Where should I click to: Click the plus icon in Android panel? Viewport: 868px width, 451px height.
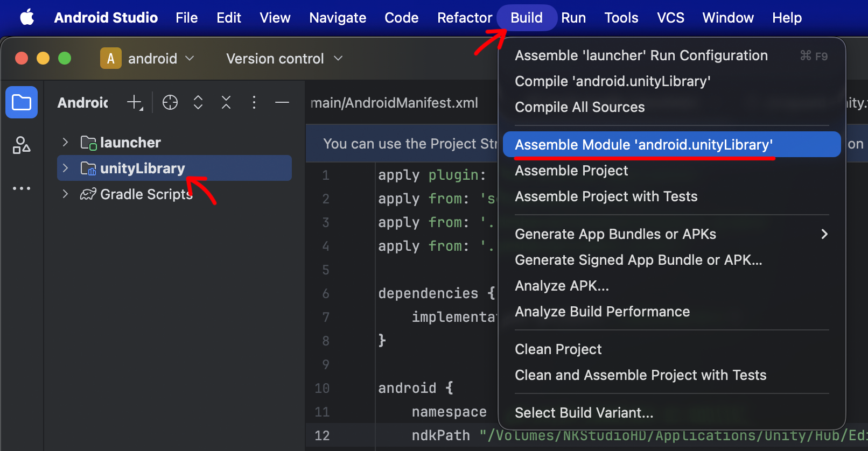click(135, 102)
